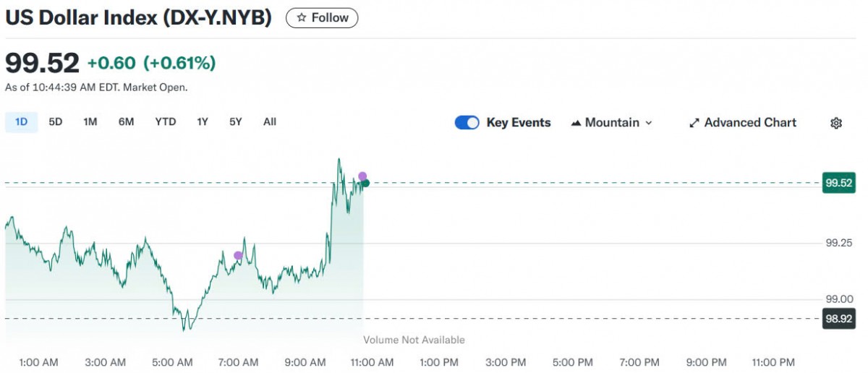Open the Advanced Chart expand icon
Viewport: 868px width, 373px height.
tap(694, 123)
